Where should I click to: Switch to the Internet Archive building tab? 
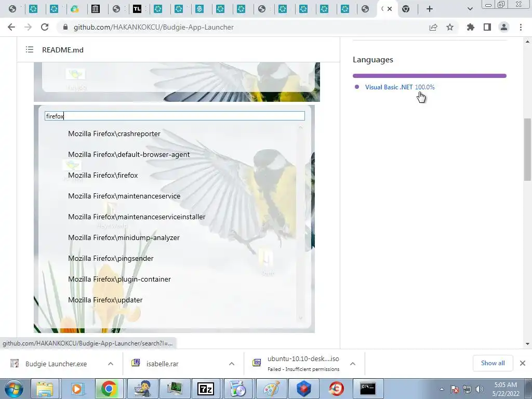point(96,9)
